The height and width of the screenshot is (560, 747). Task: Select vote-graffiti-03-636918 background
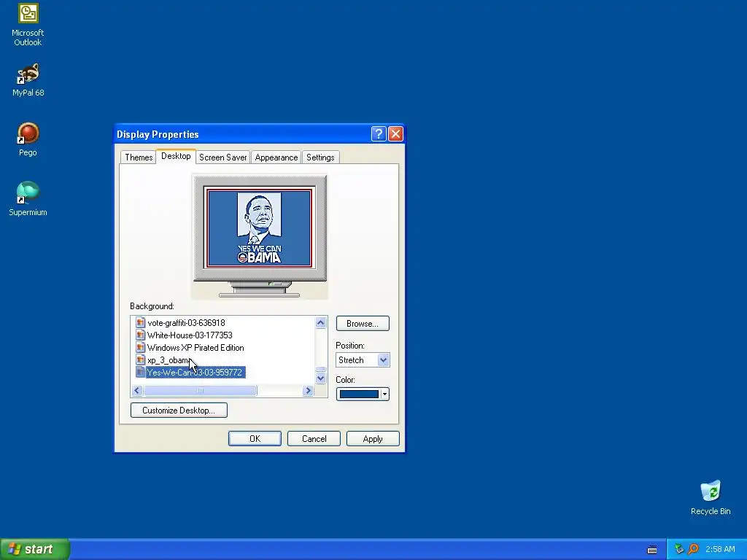pyautogui.click(x=186, y=322)
